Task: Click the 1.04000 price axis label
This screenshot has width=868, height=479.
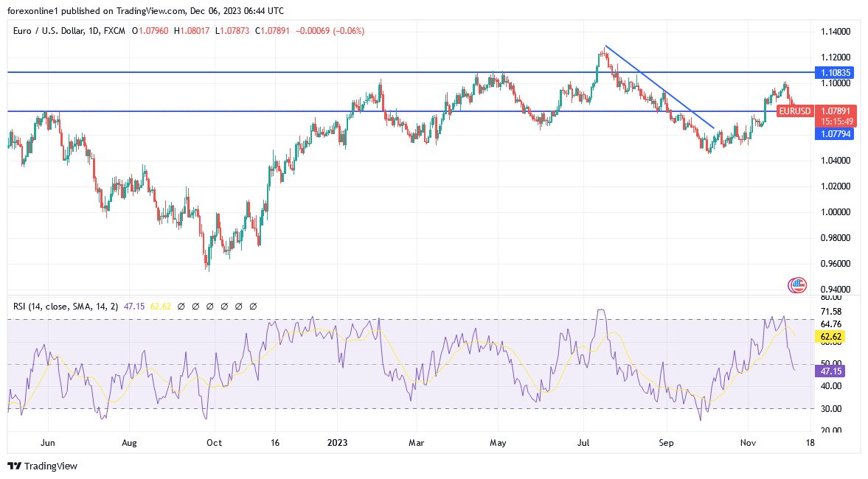Action: pyautogui.click(x=836, y=161)
